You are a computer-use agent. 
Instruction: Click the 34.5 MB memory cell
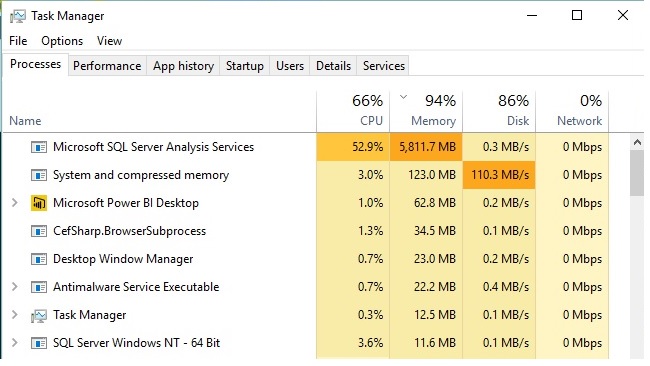(426, 231)
